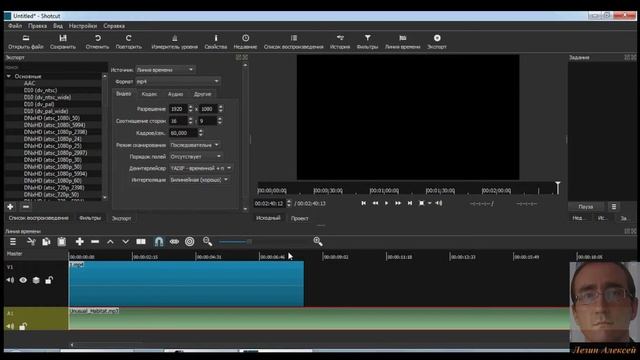Open the deinterlacer YADIF dropdown
Image resolution: width=640 pixels, height=360 pixels.
(x=201, y=168)
